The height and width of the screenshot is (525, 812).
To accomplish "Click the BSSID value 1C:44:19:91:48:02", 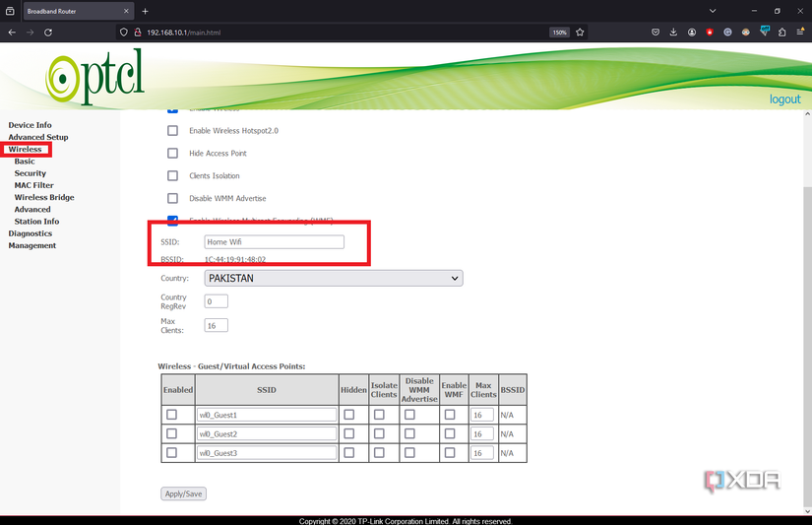I will pyautogui.click(x=235, y=260).
